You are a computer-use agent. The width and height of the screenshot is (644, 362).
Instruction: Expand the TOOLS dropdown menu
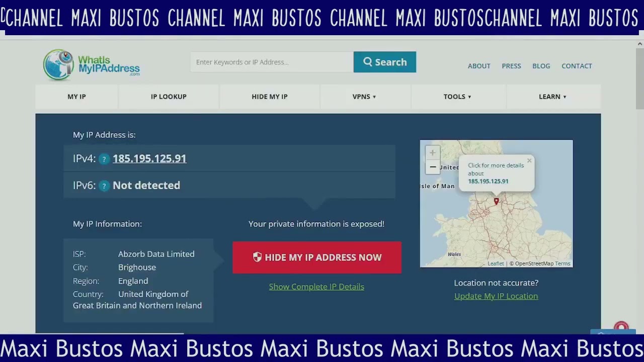(457, 97)
